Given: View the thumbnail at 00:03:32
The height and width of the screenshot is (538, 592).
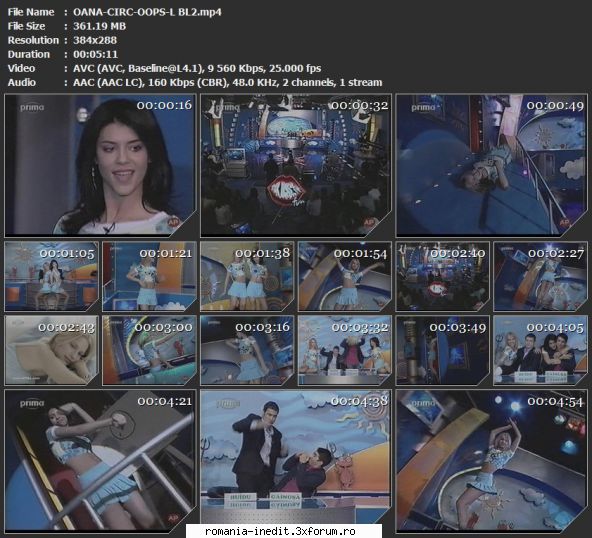Looking at the screenshot, I should tap(345, 350).
